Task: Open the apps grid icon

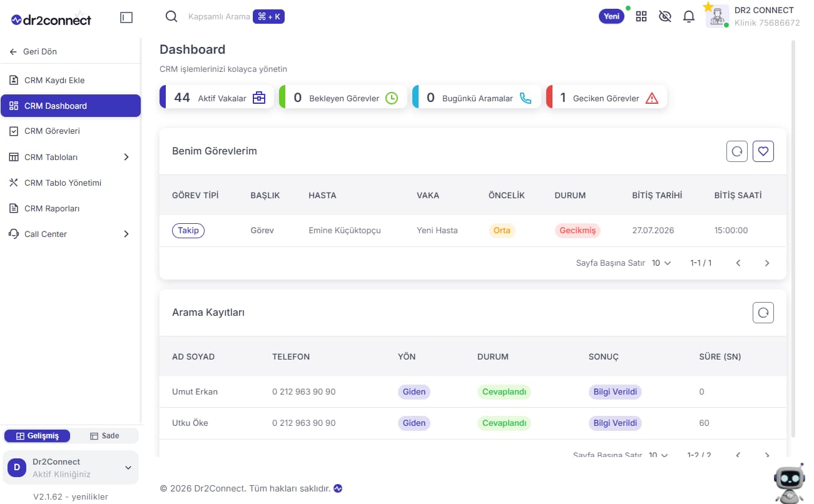Action: coord(641,17)
